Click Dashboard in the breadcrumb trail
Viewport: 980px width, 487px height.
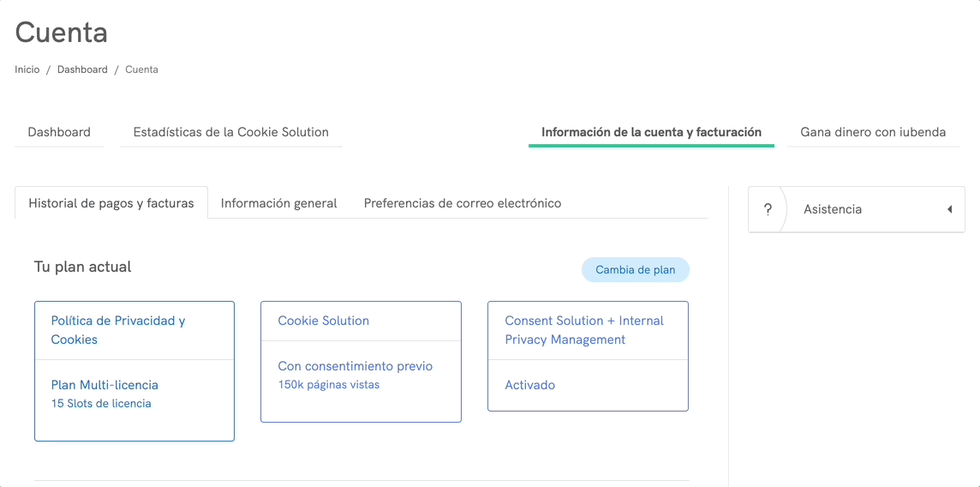click(x=82, y=69)
